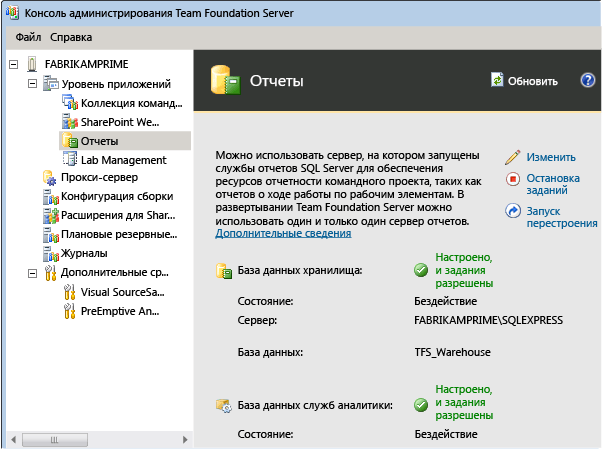This screenshot has width=602, height=449.
Task: Select Плановые резервные... in the tree
Action: click(119, 234)
